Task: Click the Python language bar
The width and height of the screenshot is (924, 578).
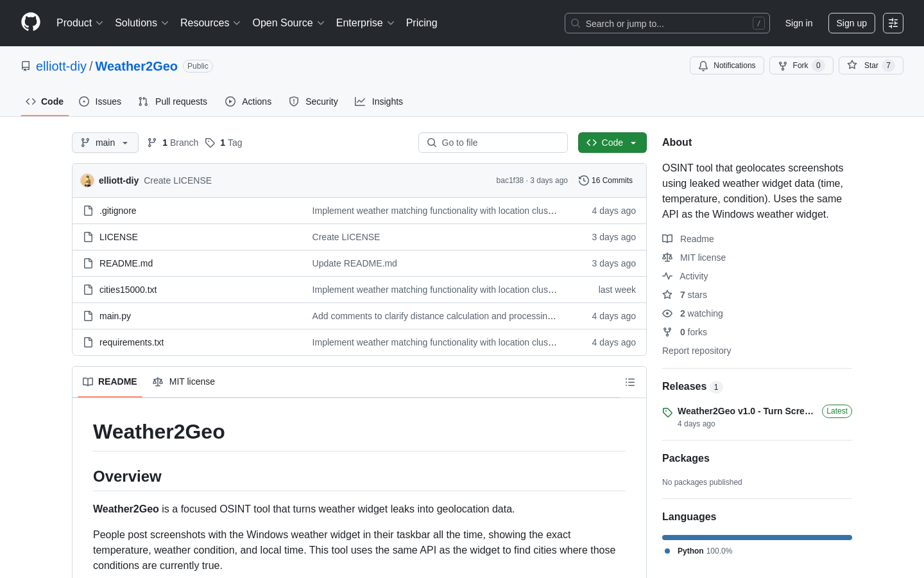Action: point(757,538)
